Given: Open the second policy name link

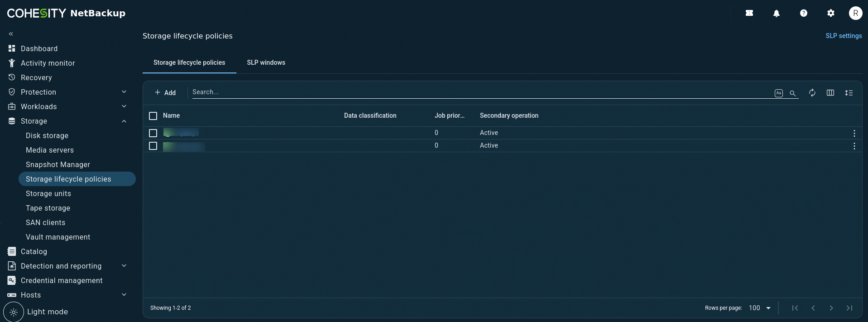Looking at the screenshot, I should click(184, 146).
